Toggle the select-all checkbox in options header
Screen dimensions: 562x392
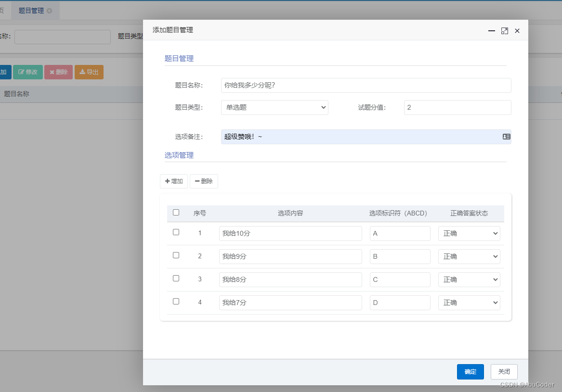[176, 212]
